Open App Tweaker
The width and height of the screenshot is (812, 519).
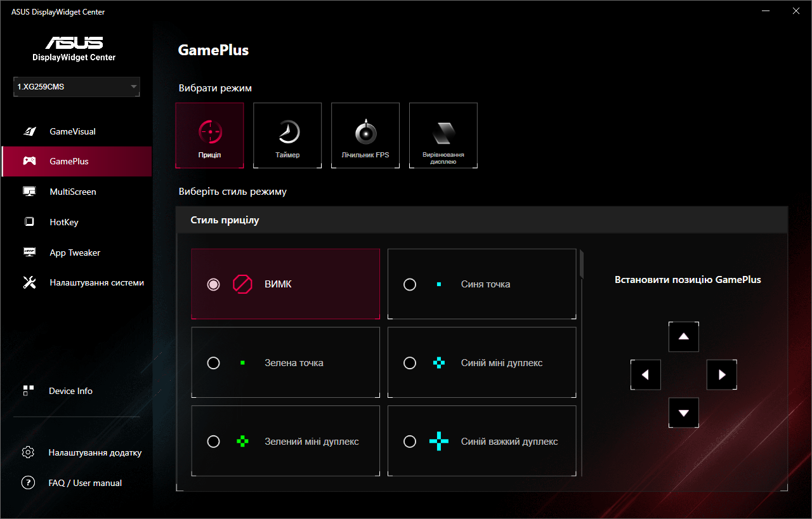pos(74,252)
